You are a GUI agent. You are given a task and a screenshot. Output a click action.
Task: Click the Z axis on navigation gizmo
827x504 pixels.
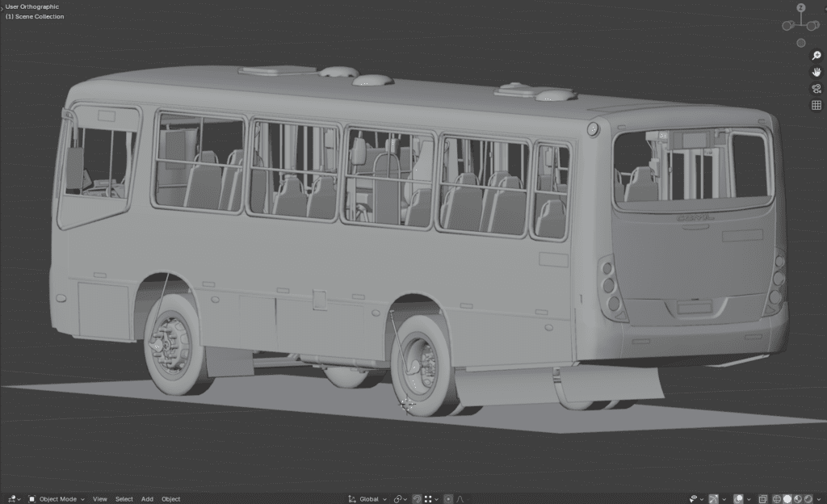pyautogui.click(x=801, y=8)
